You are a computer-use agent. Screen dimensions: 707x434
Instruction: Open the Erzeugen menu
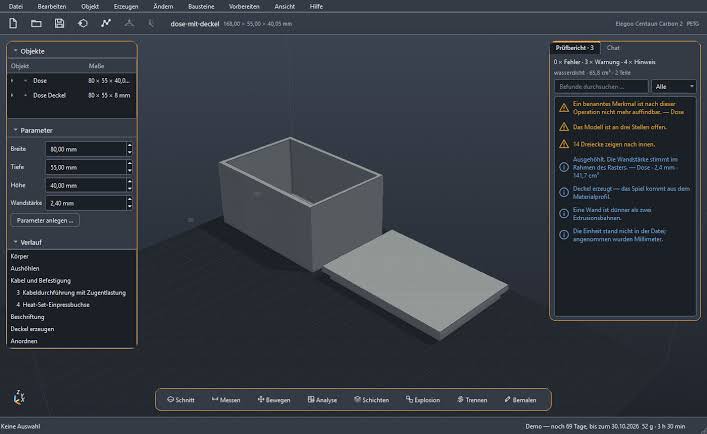tap(126, 6)
